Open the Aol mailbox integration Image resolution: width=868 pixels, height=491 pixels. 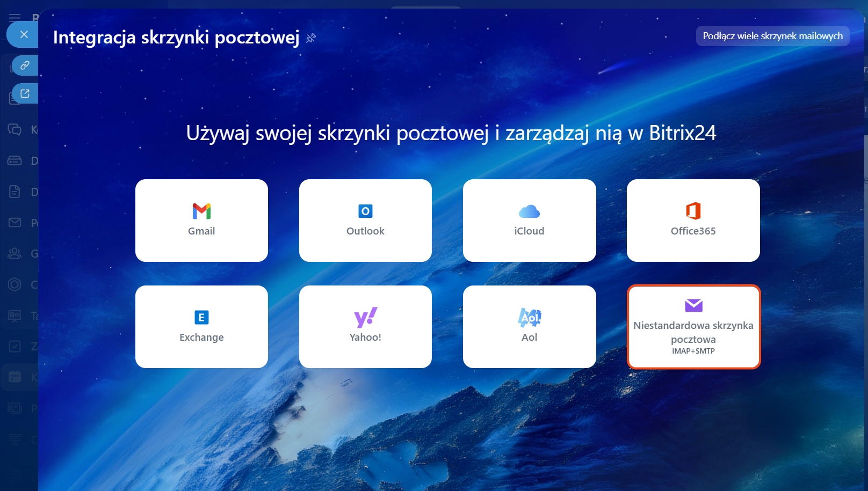(529, 327)
